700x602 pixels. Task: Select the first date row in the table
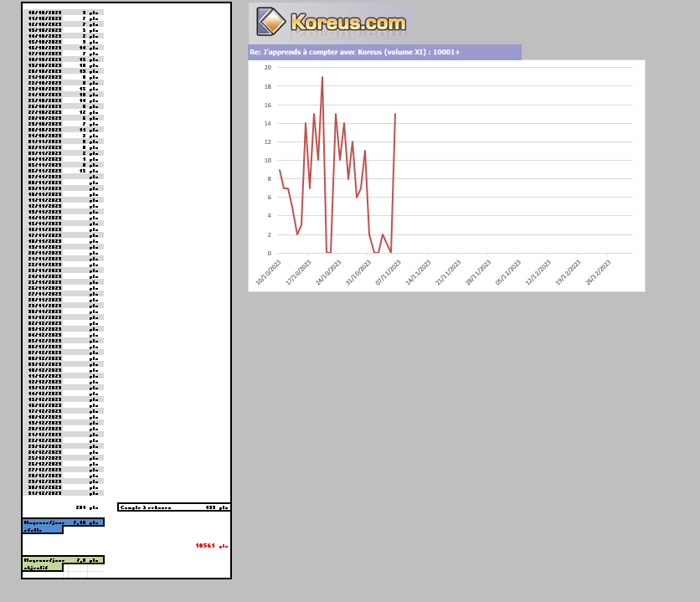[x=44, y=13]
